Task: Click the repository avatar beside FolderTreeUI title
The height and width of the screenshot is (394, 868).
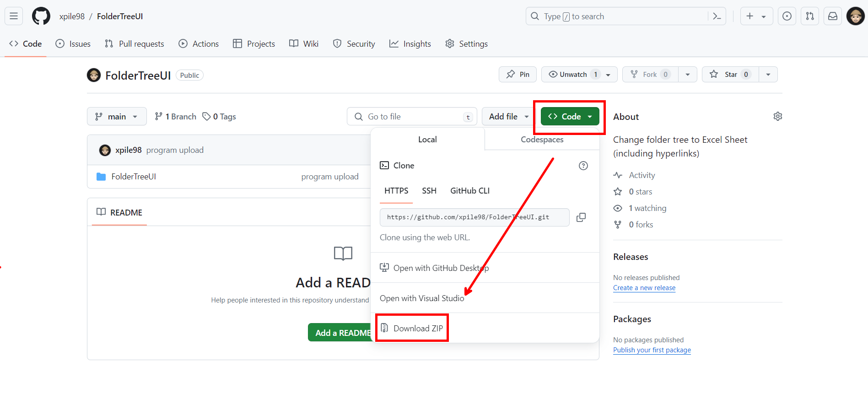Action: (x=94, y=75)
